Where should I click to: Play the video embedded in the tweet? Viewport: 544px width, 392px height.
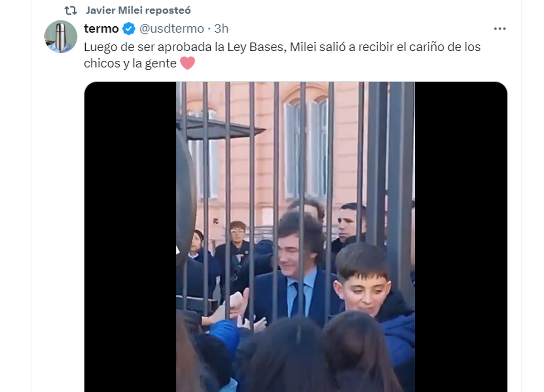point(296,237)
